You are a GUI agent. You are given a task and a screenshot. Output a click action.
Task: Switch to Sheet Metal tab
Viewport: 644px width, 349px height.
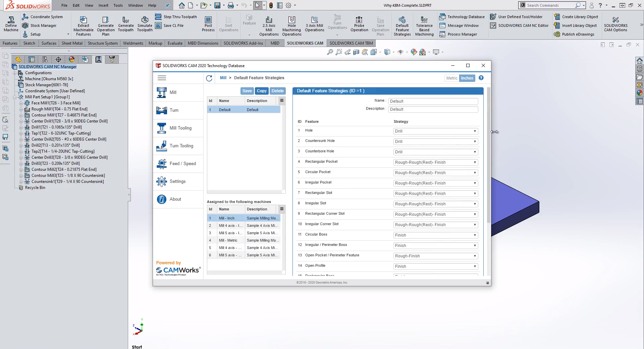click(x=72, y=43)
